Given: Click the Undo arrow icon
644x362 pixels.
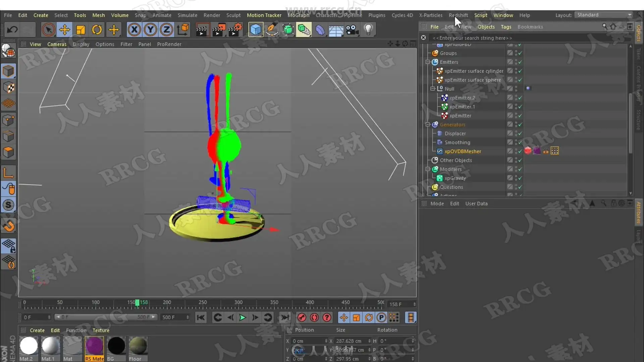Looking at the screenshot, I should (x=12, y=30).
